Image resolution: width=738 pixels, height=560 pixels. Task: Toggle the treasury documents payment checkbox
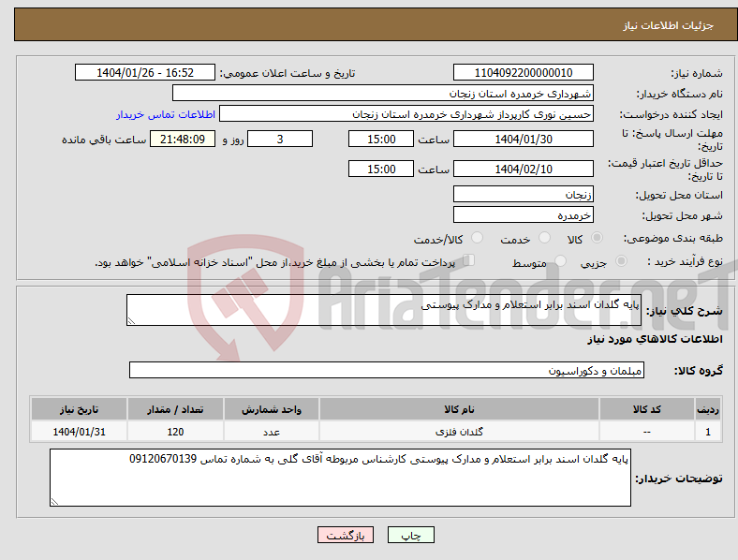(469, 260)
